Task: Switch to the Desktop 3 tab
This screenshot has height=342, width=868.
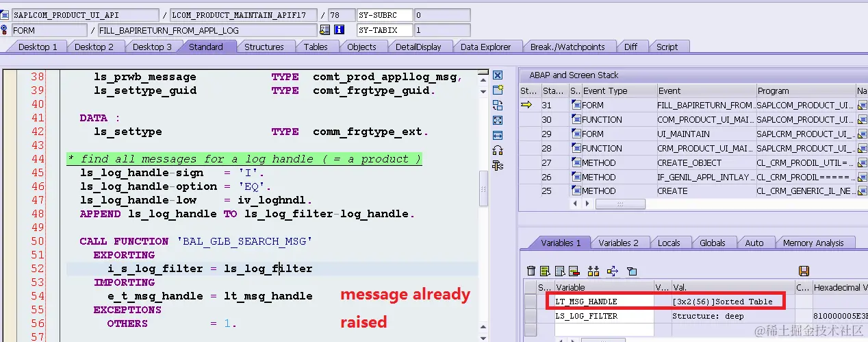Action: point(152,47)
